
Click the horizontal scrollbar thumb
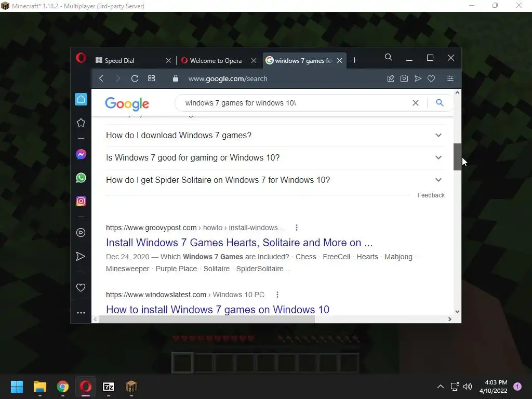click(207, 320)
